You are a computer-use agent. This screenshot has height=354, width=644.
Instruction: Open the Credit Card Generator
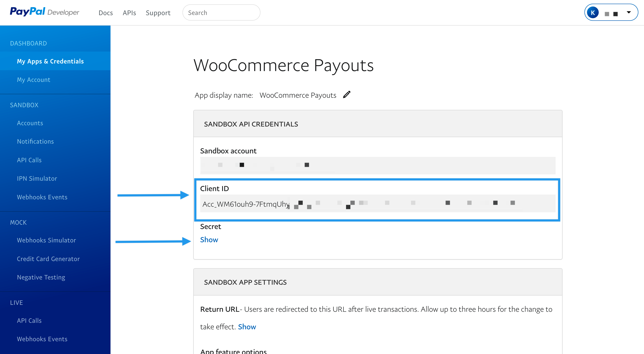(x=48, y=259)
